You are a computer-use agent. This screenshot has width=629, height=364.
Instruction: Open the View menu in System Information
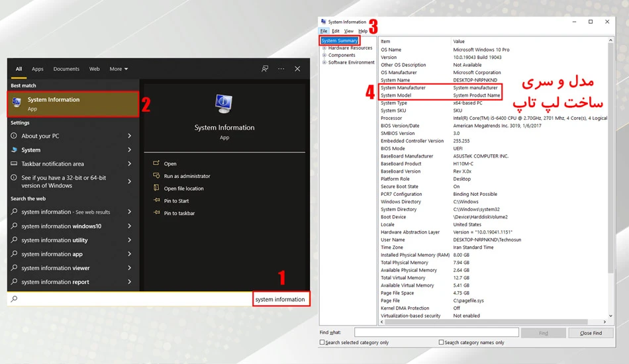coord(349,31)
